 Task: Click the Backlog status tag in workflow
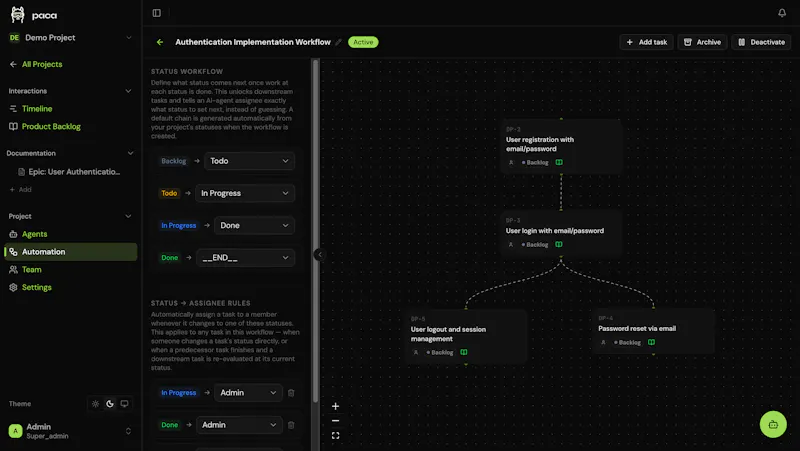(x=173, y=161)
